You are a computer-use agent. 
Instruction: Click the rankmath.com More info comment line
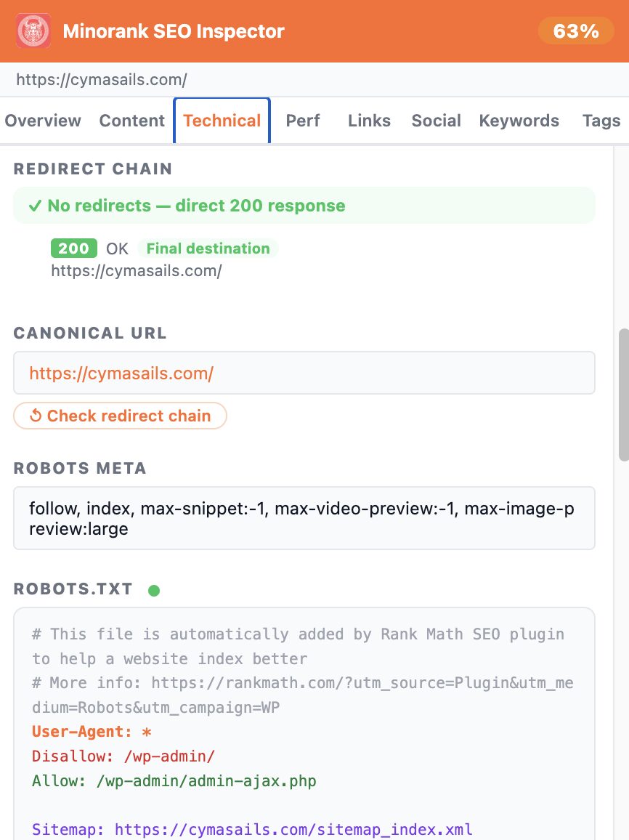pos(302,695)
